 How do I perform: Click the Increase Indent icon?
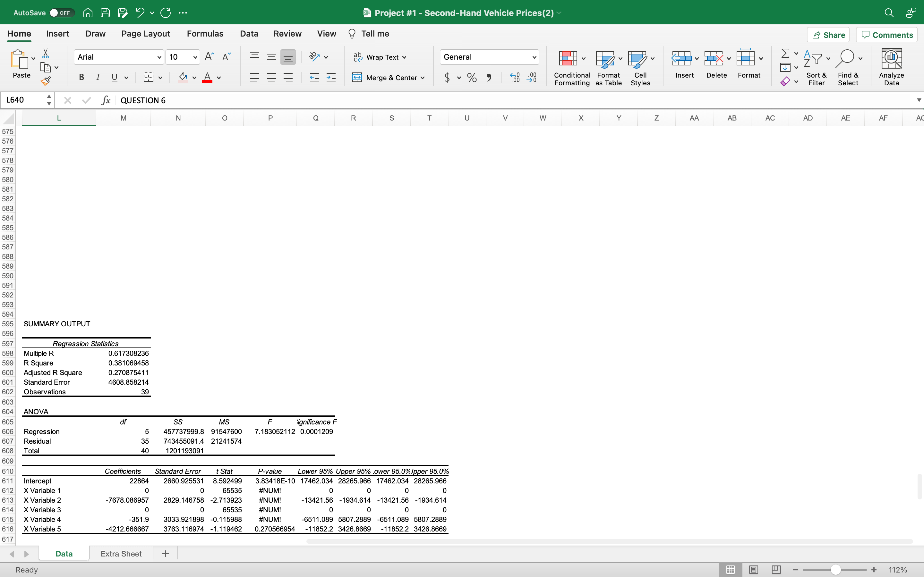point(331,78)
